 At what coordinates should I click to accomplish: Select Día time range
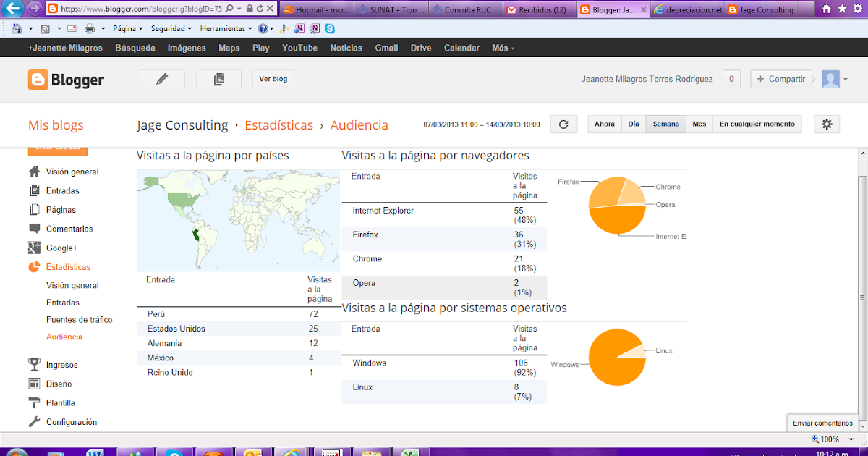[x=634, y=124]
